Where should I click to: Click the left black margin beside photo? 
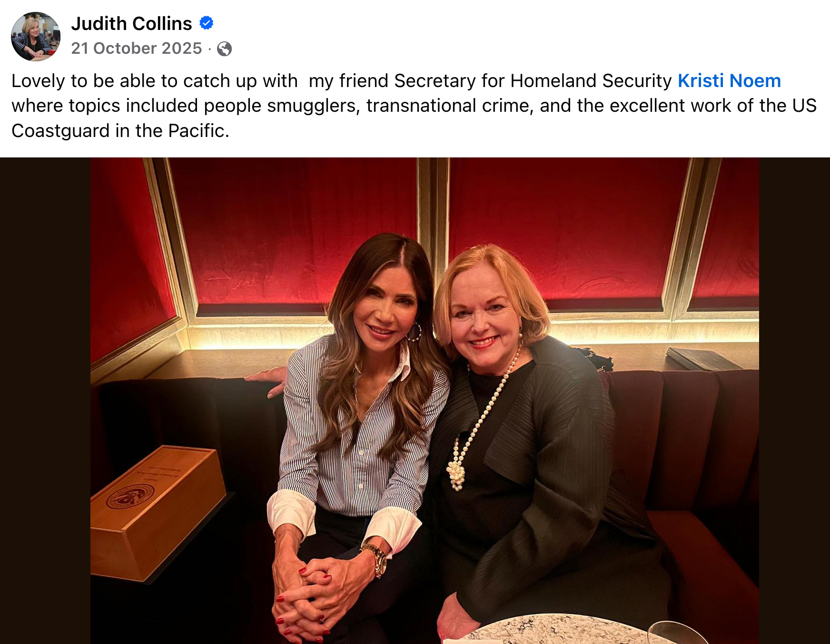(45, 400)
